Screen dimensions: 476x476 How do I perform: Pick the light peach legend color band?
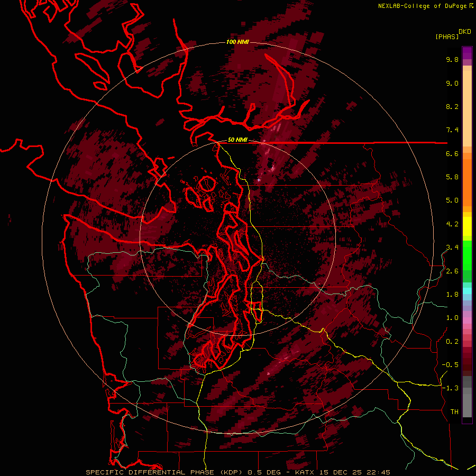[467, 108]
